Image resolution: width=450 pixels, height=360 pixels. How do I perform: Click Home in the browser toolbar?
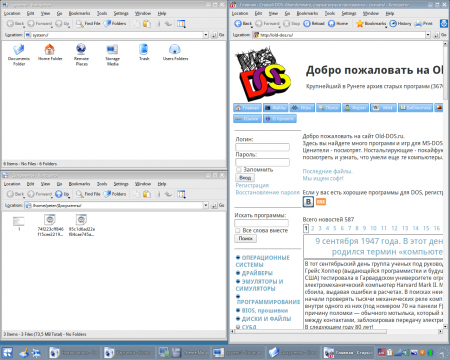tap(338, 24)
